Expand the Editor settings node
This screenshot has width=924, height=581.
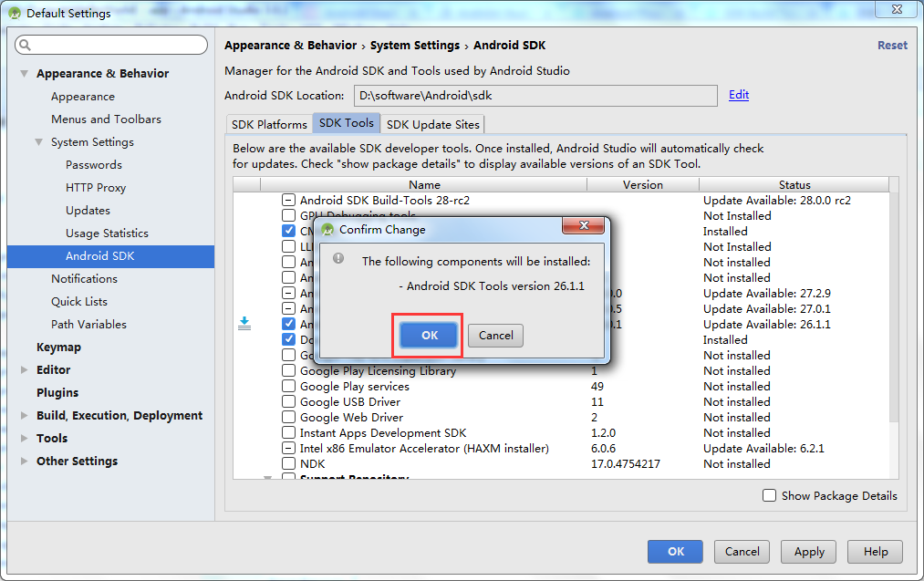pos(24,370)
